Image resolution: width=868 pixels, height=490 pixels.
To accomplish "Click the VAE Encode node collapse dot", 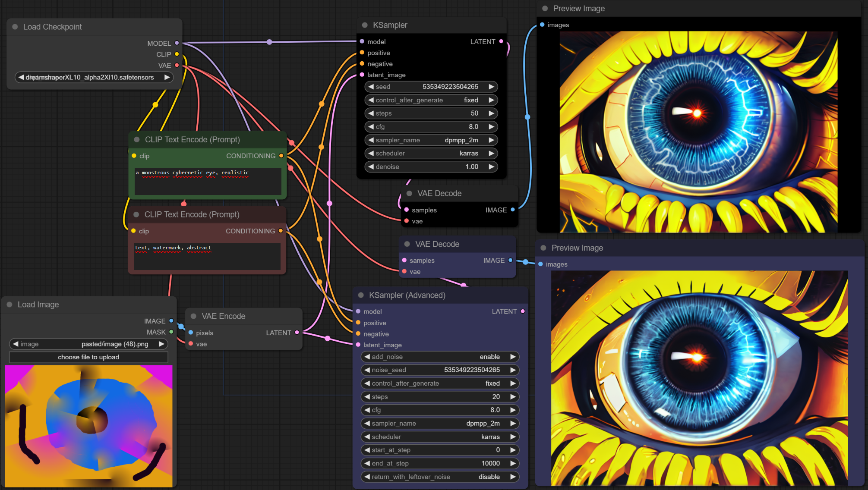I will click(193, 316).
